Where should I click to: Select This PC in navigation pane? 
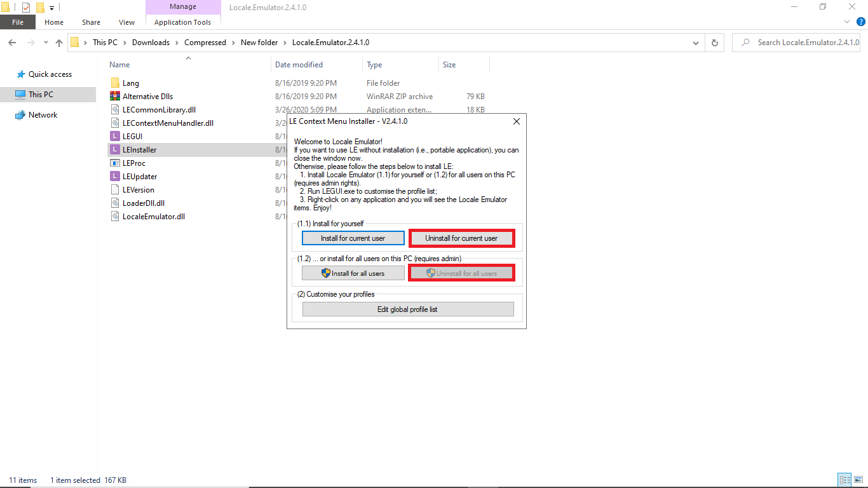point(48,95)
